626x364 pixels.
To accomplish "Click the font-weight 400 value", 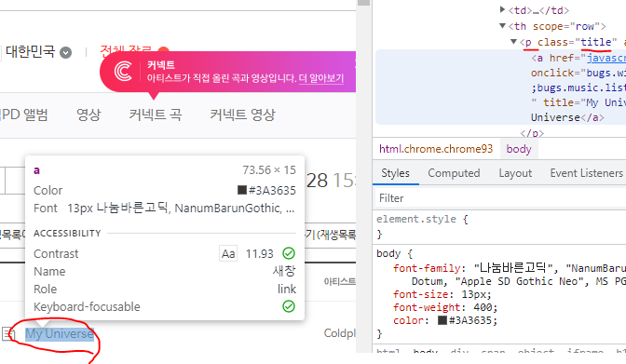I will pos(483,307).
